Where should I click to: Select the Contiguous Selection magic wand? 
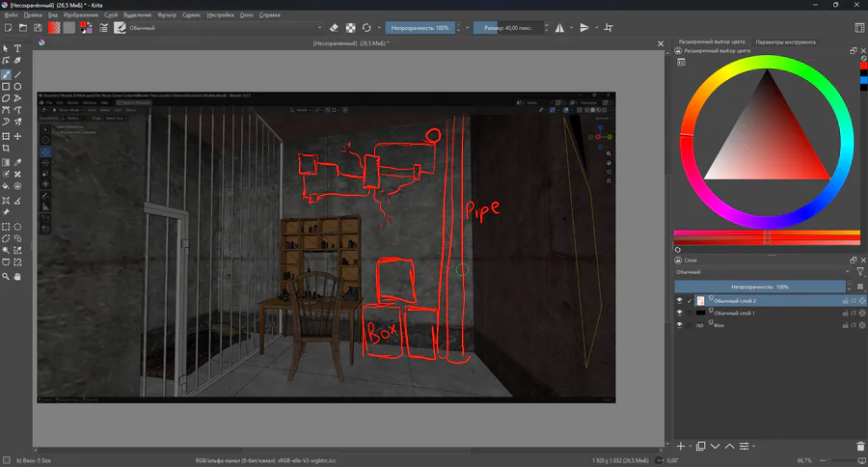tap(6, 251)
